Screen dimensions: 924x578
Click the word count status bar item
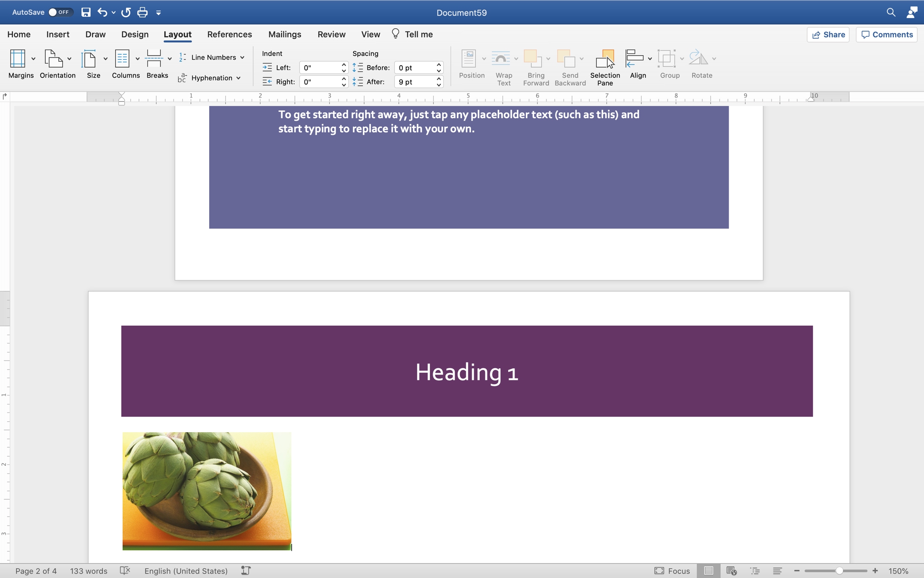[89, 571]
